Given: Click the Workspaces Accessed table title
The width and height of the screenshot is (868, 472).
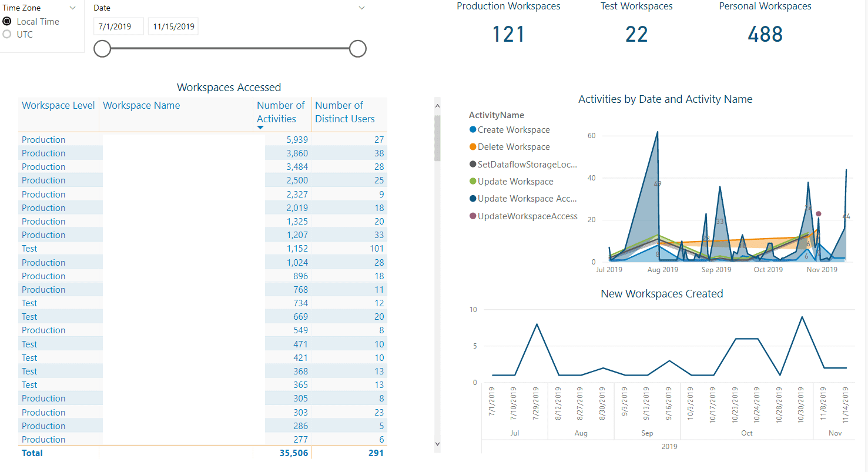Looking at the screenshot, I should 229,88.
